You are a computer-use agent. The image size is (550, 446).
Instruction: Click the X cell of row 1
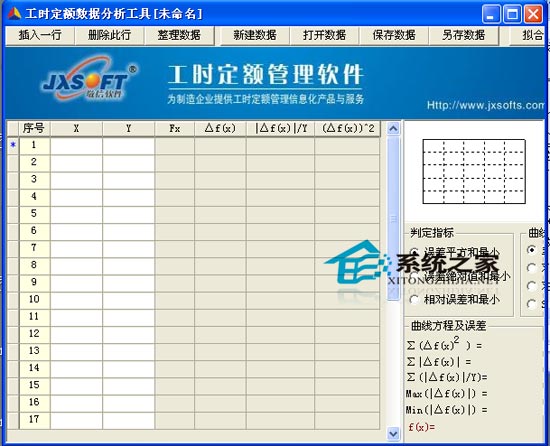[x=76, y=145]
